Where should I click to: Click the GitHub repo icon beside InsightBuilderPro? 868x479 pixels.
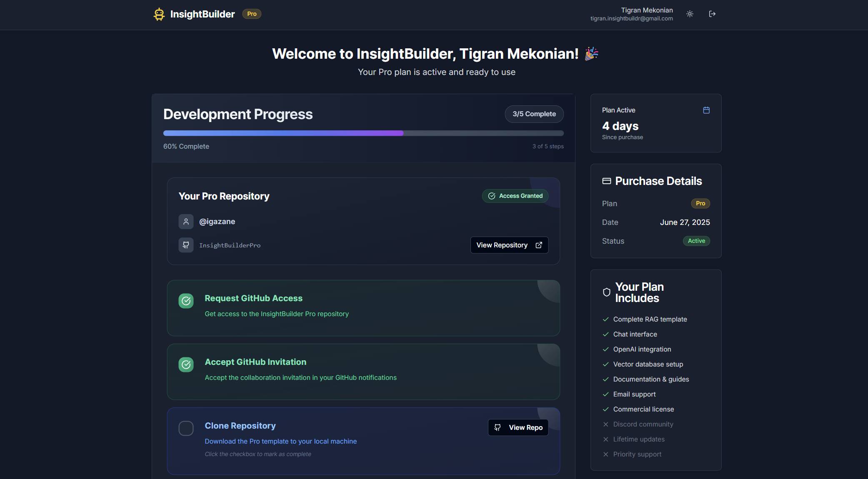click(x=186, y=245)
